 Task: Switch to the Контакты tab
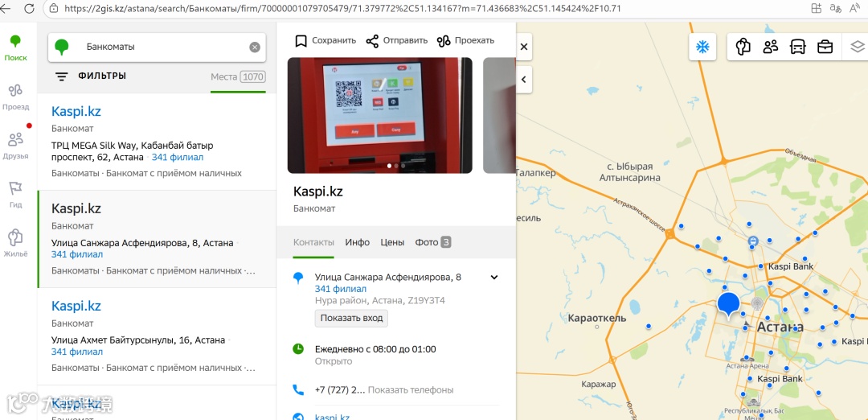(x=313, y=242)
